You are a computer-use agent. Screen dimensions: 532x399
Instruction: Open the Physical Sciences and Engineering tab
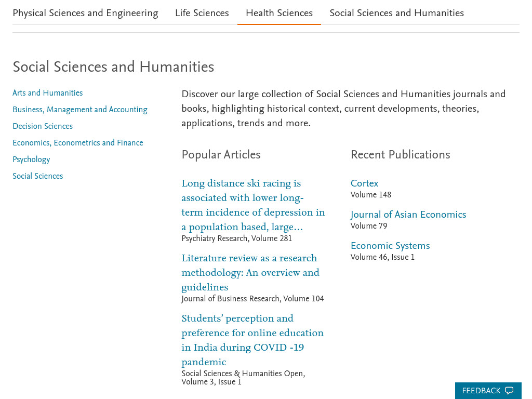point(86,13)
